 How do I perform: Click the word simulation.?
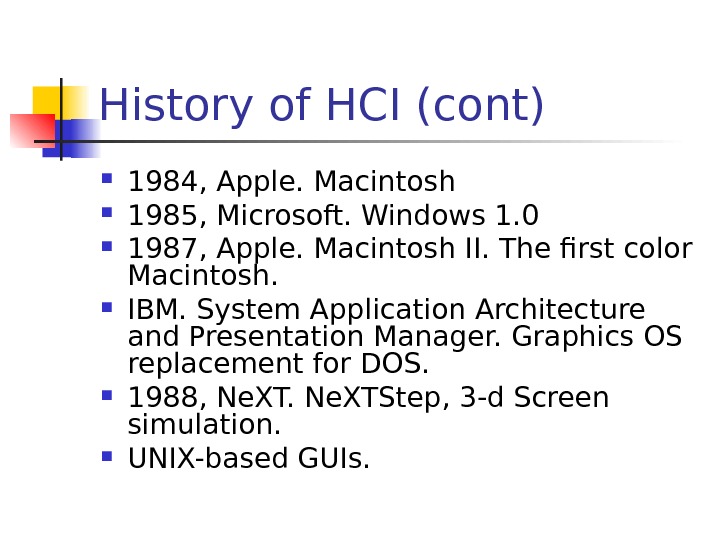[203, 425]
